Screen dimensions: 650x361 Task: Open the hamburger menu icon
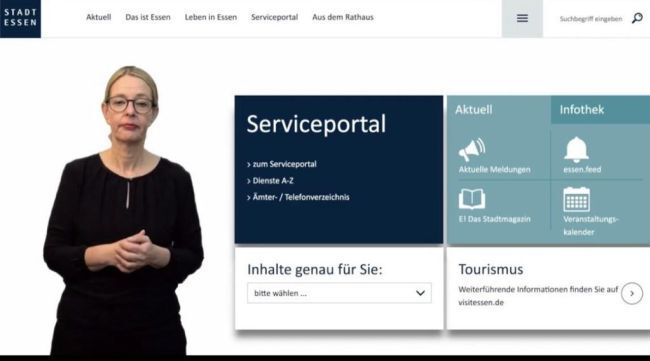coord(522,18)
